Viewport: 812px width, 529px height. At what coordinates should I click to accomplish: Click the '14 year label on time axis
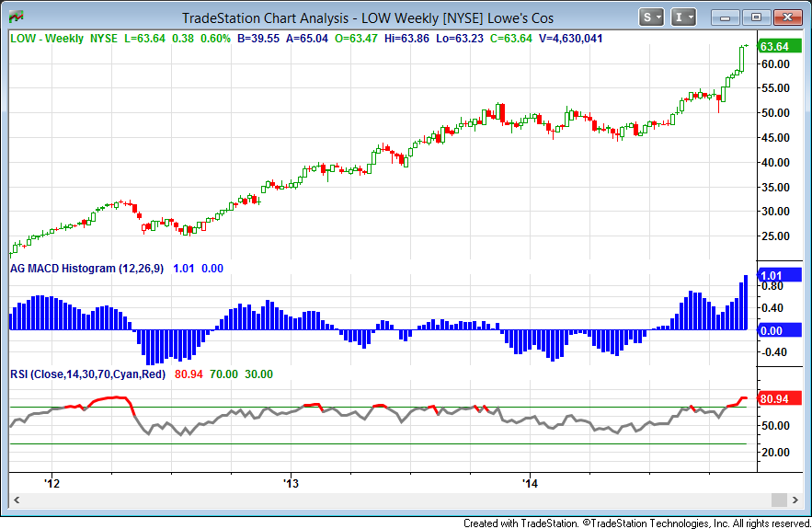531,483
